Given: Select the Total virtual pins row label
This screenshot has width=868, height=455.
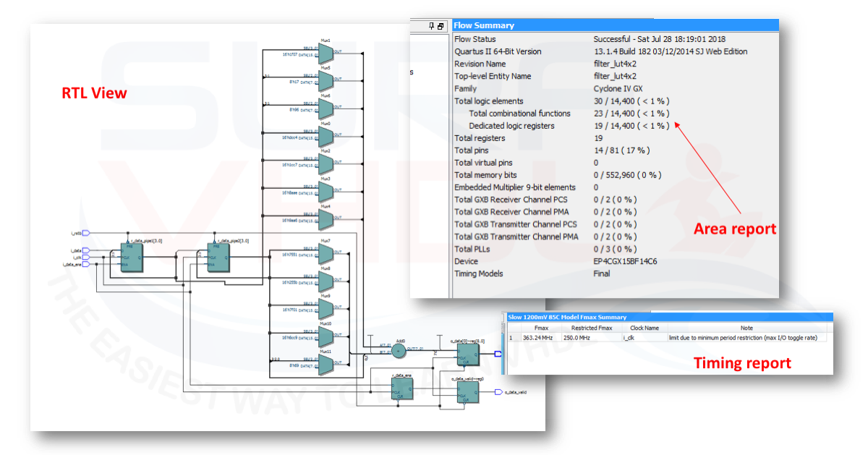Looking at the screenshot, I should [483, 163].
